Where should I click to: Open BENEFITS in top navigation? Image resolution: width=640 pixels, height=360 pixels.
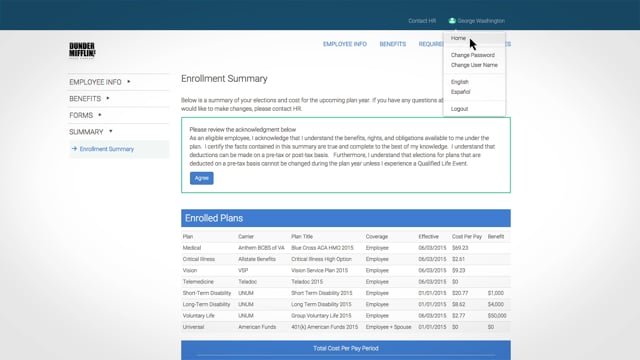coord(393,44)
